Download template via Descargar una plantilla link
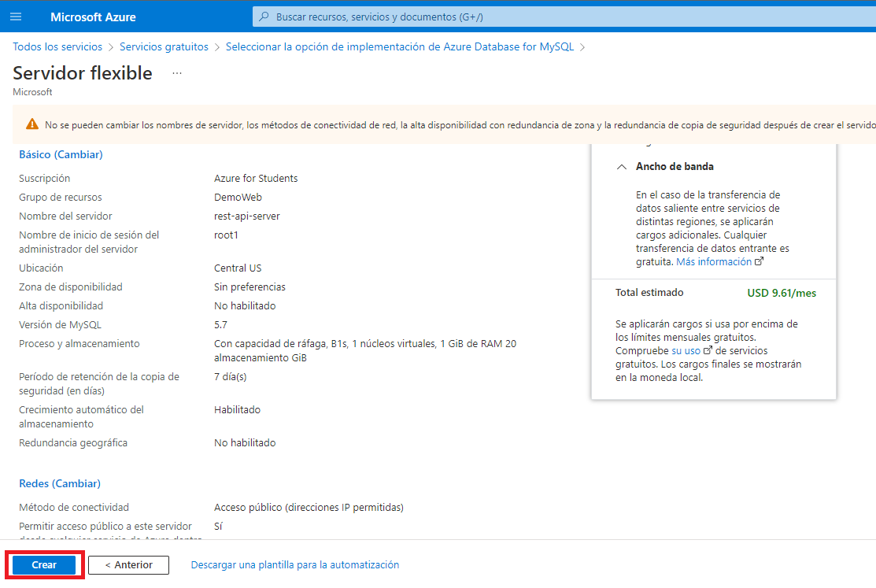 click(295, 565)
